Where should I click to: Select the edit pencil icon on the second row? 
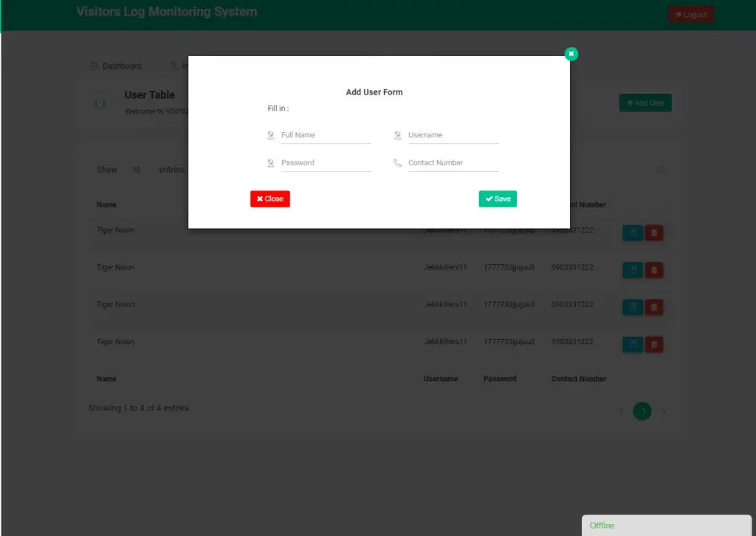tap(632, 269)
